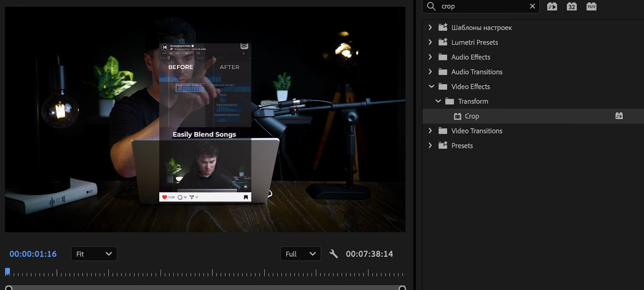Screen dimensions: 644x290
Task: Click the Transform folder icon
Action: [x=450, y=101]
